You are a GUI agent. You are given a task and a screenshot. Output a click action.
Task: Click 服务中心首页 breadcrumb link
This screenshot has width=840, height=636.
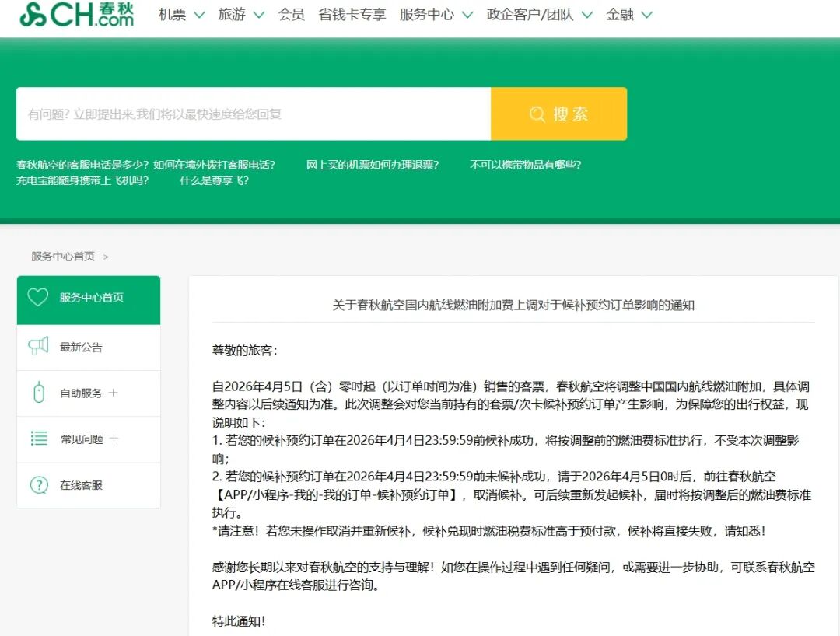pyautogui.click(x=63, y=257)
